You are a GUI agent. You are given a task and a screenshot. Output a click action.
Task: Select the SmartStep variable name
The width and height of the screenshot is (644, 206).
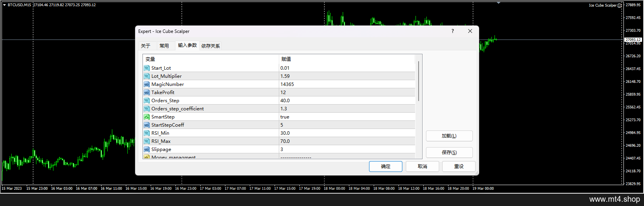click(x=163, y=117)
